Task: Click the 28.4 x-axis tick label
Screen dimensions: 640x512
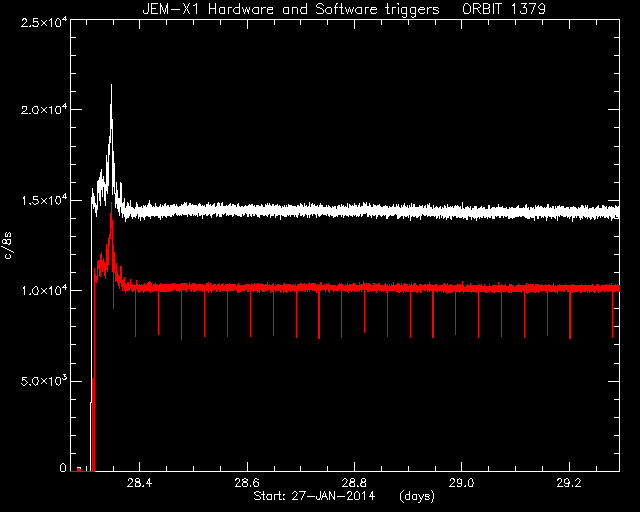Action: coord(140,483)
